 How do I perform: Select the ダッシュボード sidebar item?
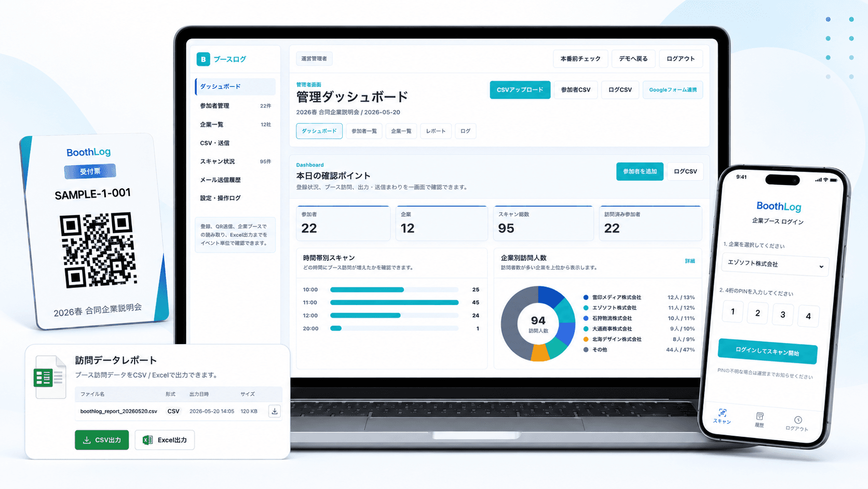(x=235, y=87)
